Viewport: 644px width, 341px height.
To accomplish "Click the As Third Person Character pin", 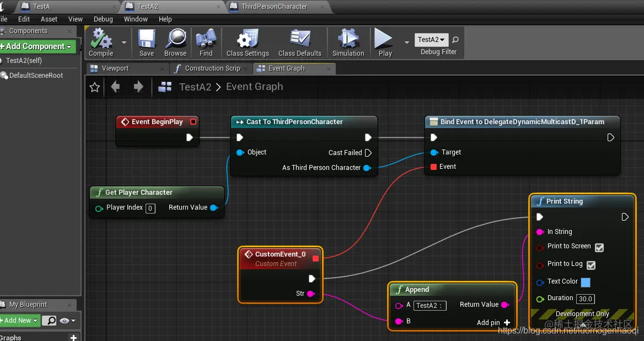I will point(367,168).
